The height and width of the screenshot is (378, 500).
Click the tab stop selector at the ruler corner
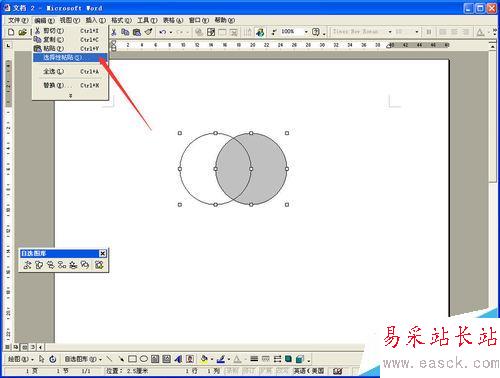point(8,45)
